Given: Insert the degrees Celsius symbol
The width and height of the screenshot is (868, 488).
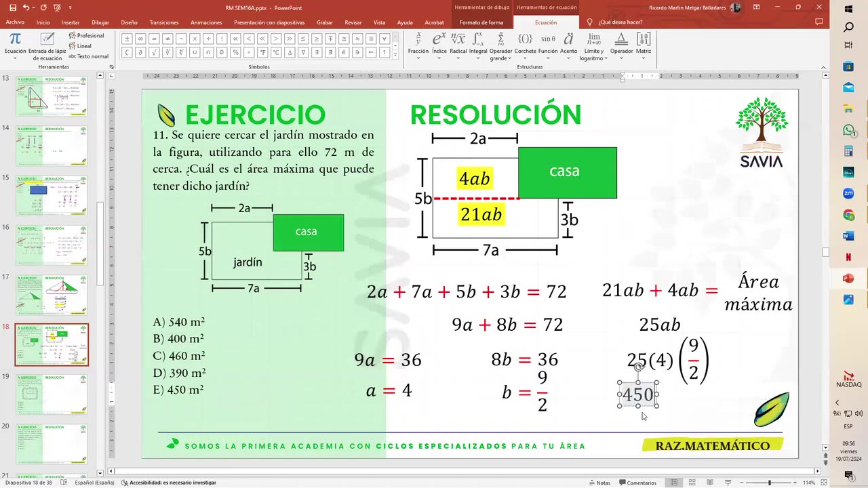Looking at the screenshot, I should pyautogui.click(x=276, y=52).
